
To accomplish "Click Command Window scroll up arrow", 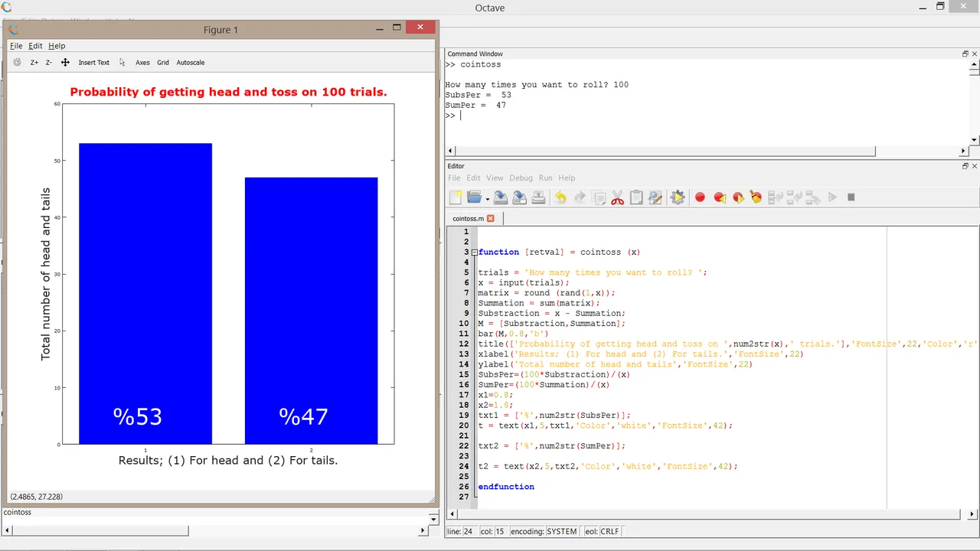I will 974,65.
